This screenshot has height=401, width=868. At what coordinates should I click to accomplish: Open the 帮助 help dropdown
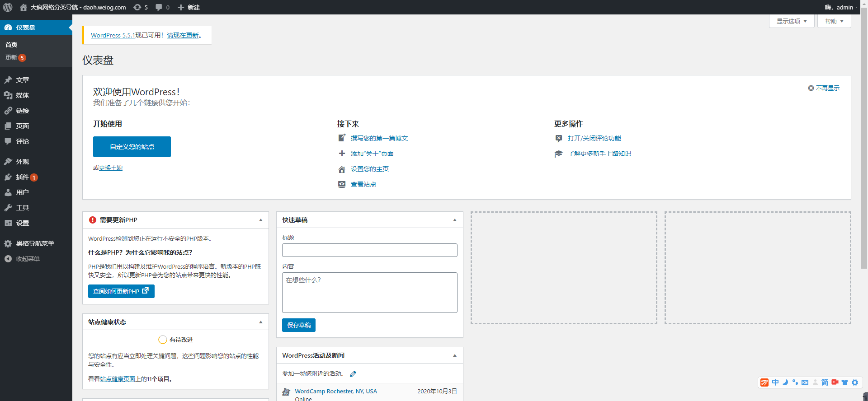pos(834,21)
